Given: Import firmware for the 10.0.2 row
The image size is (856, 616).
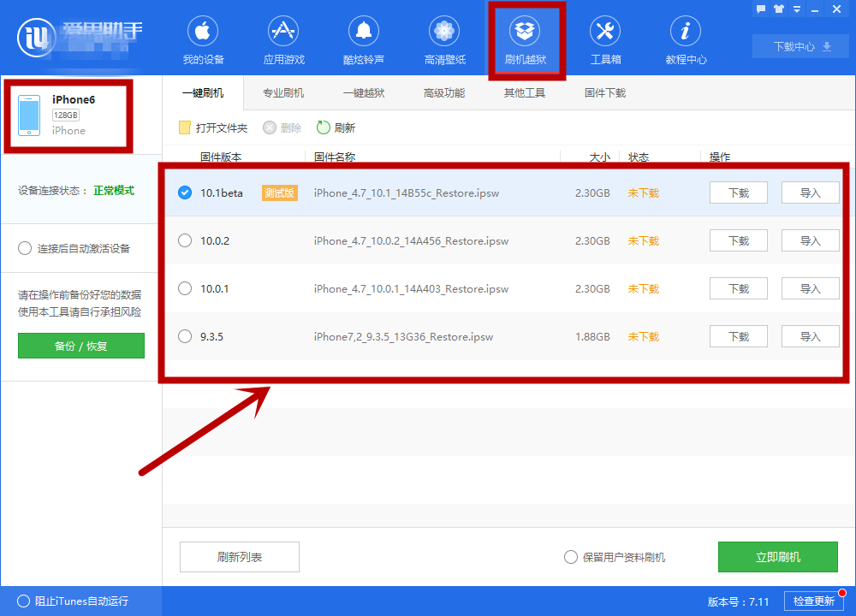Looking at the screenshot, I should pyautogui.click(x=810, y=240).
